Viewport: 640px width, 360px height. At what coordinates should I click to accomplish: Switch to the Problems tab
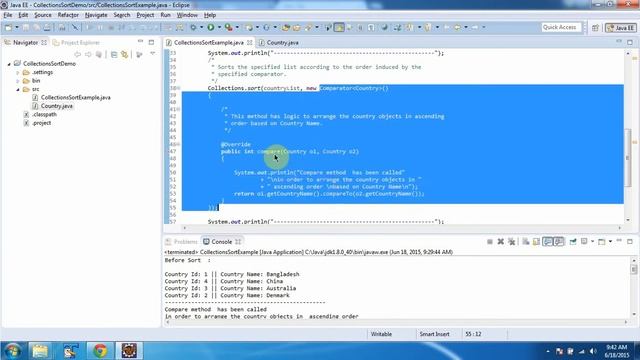point(182,242)
